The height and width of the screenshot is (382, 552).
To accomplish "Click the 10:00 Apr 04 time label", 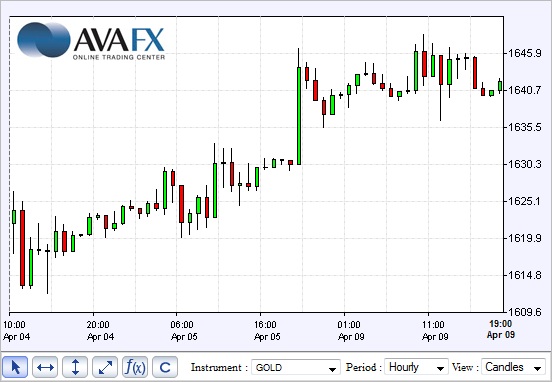I will pyautogui.click(x=16, y=331).
